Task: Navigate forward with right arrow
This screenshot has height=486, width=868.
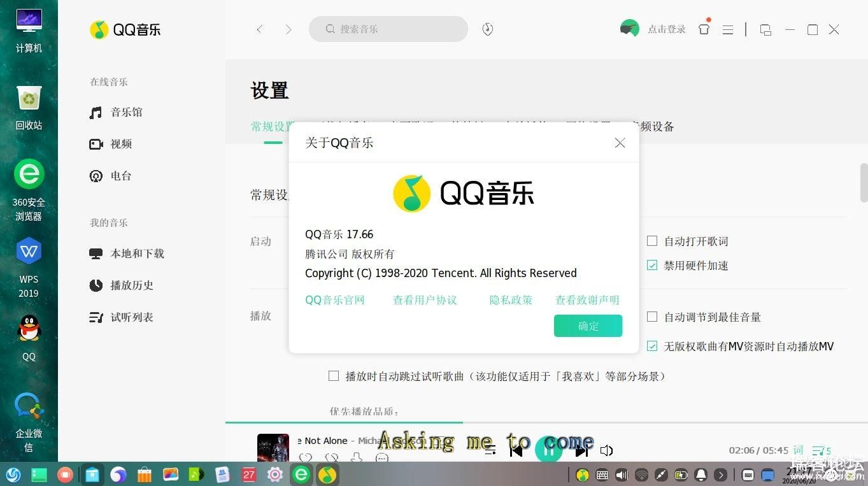Action: point(288,29)
